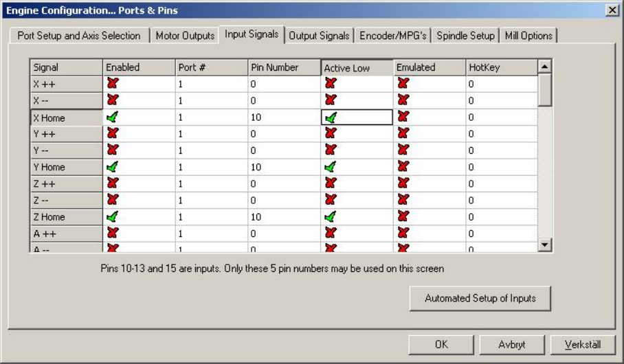This screenshot has height=364, width=624.
Task: Toggle Enabled red X for Y -- row
Action: point(113,150)
